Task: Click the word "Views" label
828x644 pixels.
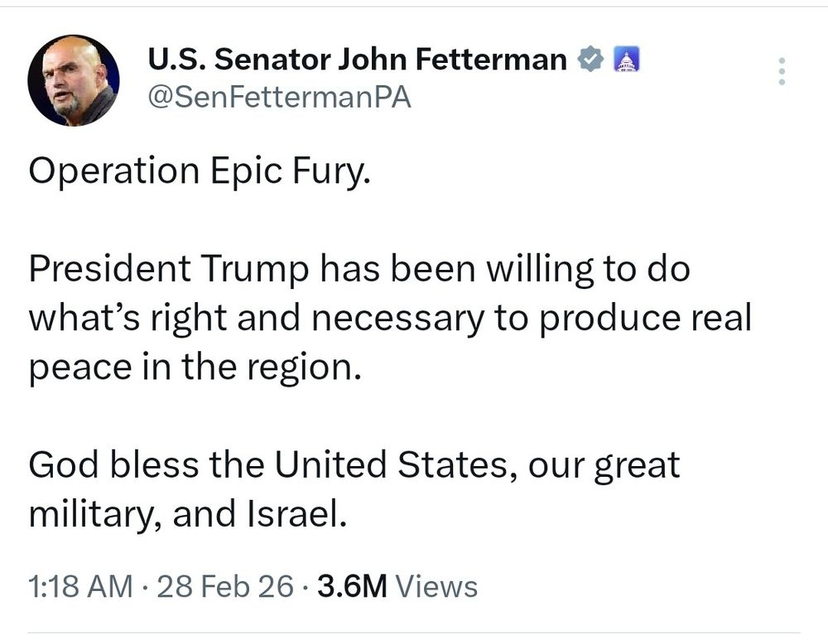Action: point(437,586)
